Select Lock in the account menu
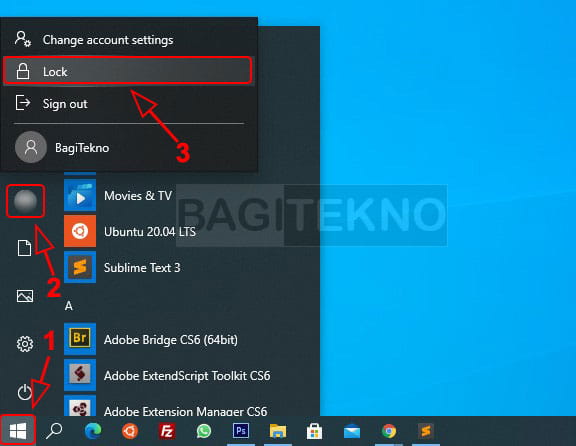Screen dimensions: 576x446 (x=127, y=71)
